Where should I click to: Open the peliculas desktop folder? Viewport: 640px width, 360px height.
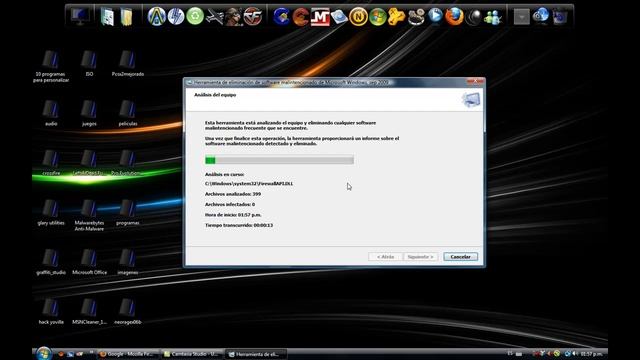click(128, 113)
